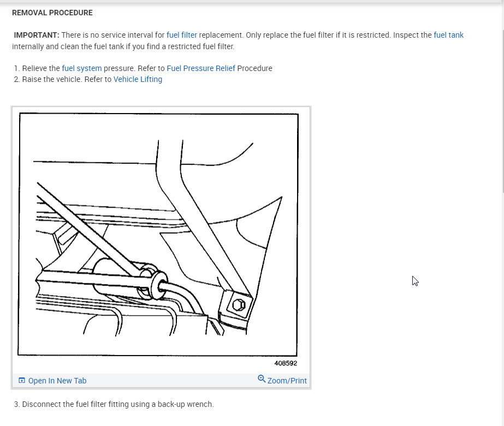504x426 pixels.
Task: Click the Open In New Tab icon
Action: click(x=21, y=380)
